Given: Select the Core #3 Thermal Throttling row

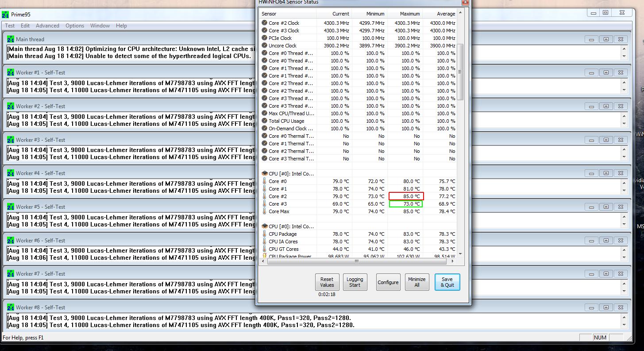Looking at the screenshot, I should (x=358, y=159).
